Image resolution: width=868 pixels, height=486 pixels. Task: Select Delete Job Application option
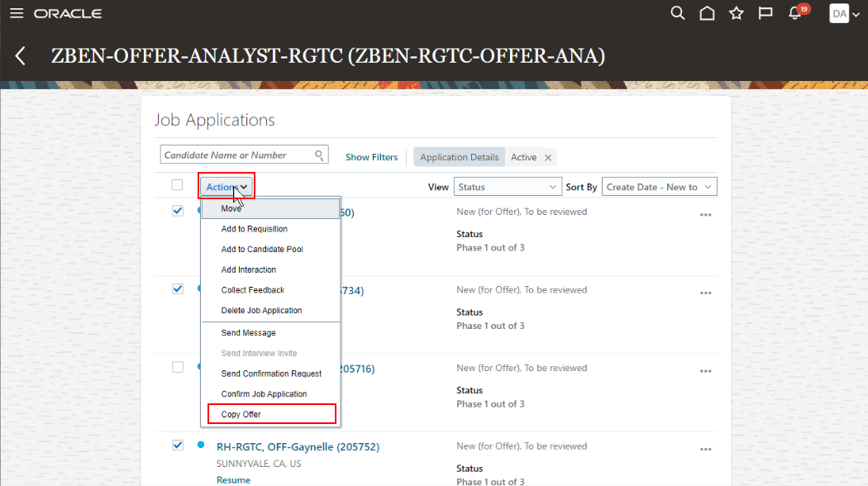pyautogui.click(x=270, y=311)
